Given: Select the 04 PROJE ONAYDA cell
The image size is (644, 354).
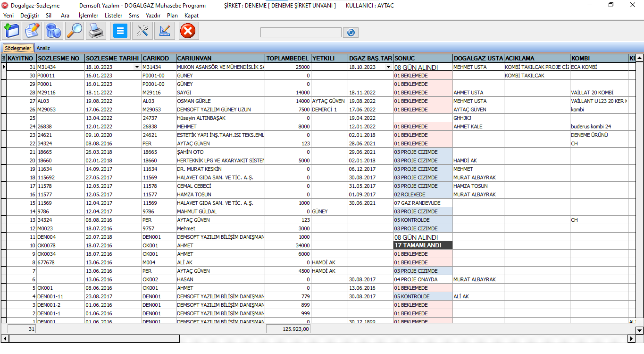Looking at the screenshot, I should click(423, 279).
